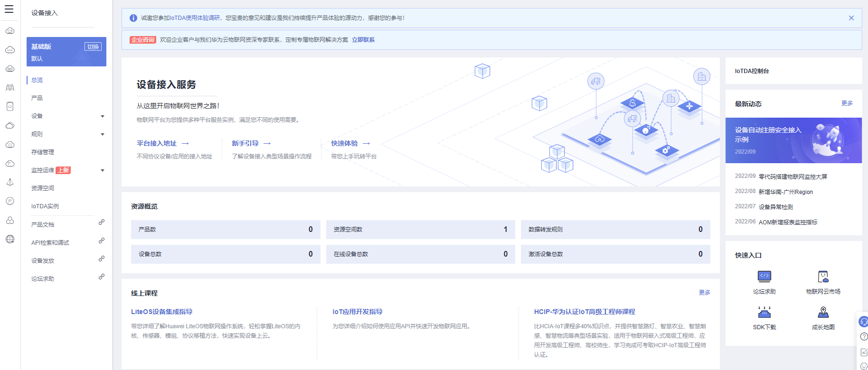The height and width of the screenshot is (370, 868).
Task: Click the phone-shaped icon in the left strip
Action: coord(10,106)
